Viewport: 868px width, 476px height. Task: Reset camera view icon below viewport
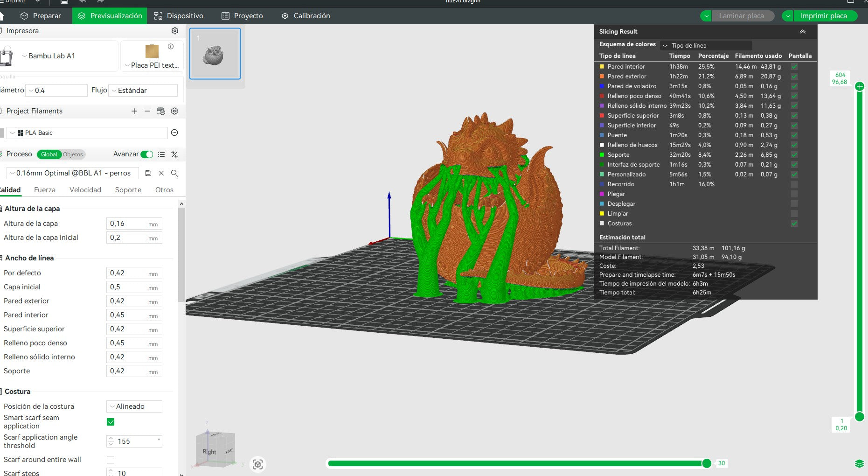click(x=258, y=464)
